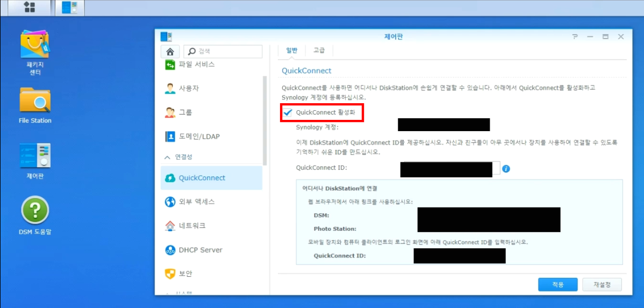Toggle the QuickConnect 활성화 checkbox

(x=288, y=112)
